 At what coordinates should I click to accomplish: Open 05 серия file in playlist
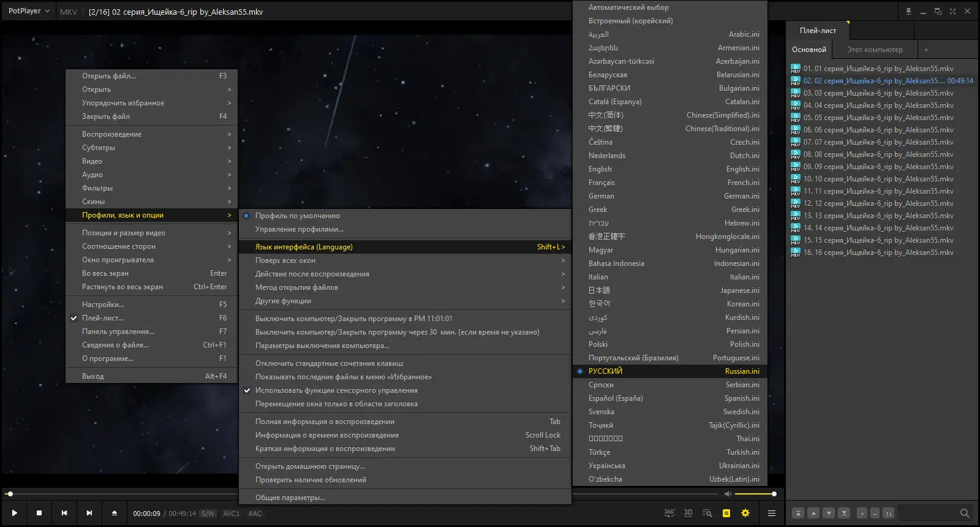(x=878, y=118)
